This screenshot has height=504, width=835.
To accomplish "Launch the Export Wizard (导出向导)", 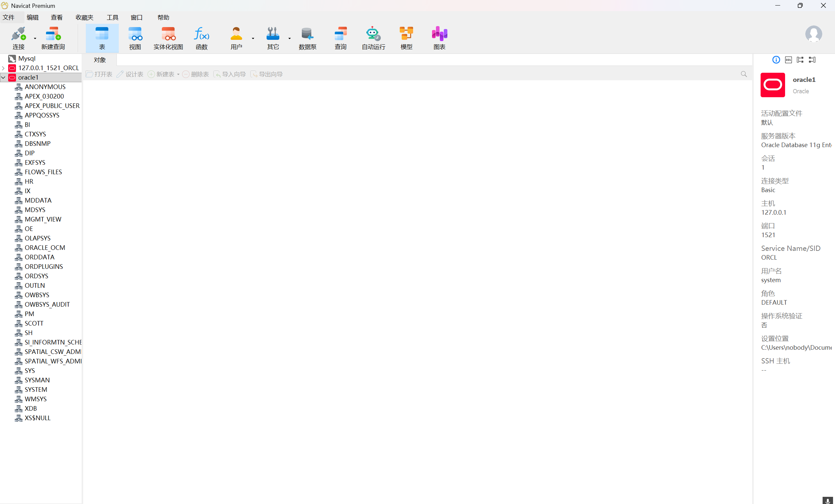I will (266, 74).
